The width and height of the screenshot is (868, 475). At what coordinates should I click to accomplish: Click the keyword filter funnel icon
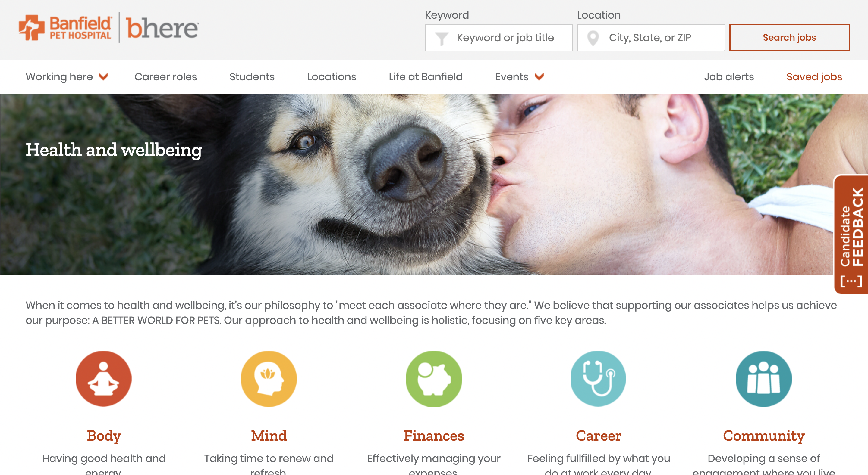pos(441,38)
